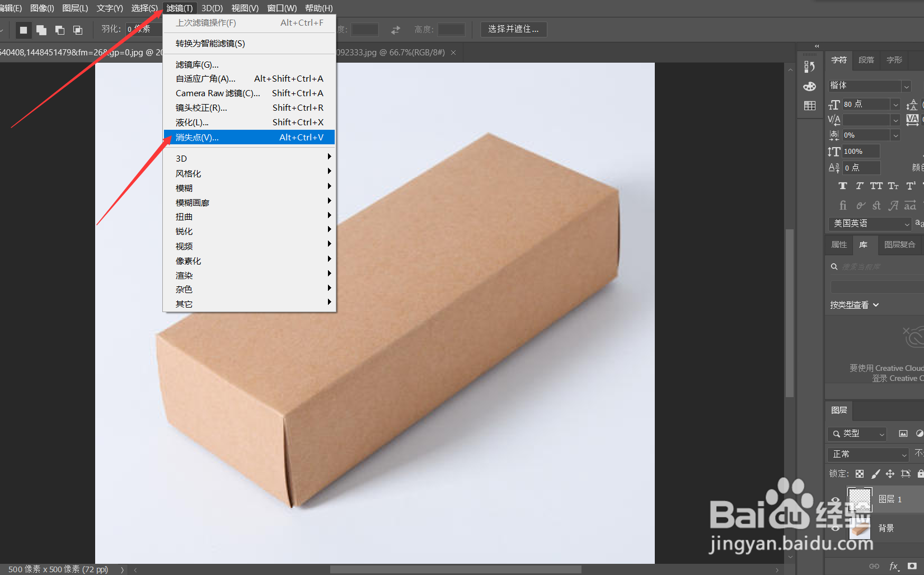This screenshot has height=575, width=924.
Task: Choose Intersect with Selection mode icon
Action: coord(78,30)
